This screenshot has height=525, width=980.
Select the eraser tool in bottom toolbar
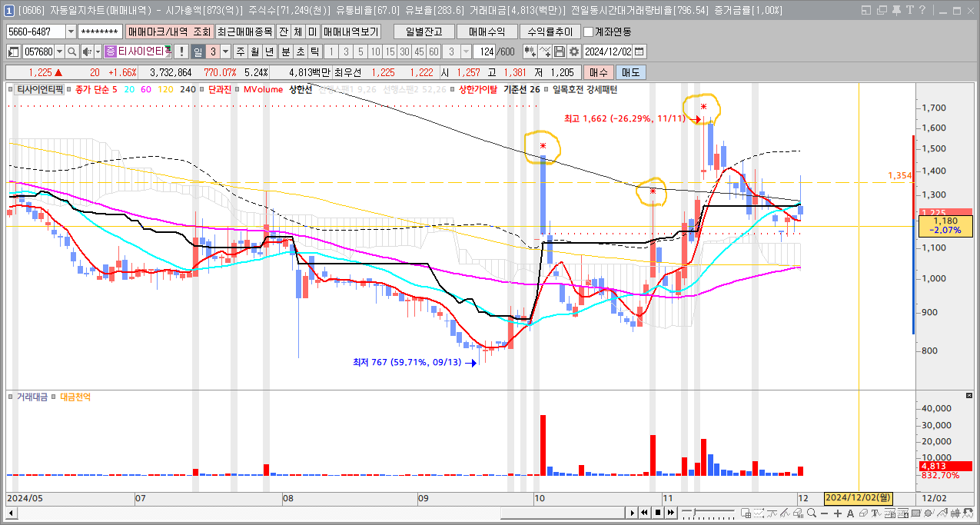pyautogui.click(x=863, y=513)
